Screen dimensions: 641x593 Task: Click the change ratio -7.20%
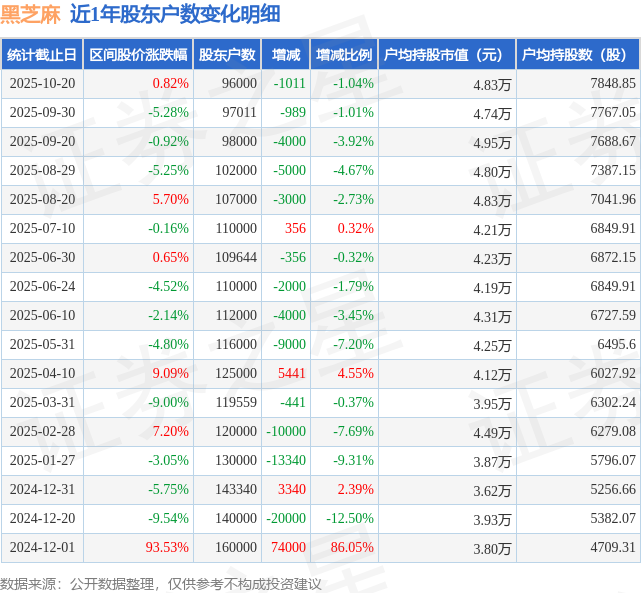click(x=353, y=345)
